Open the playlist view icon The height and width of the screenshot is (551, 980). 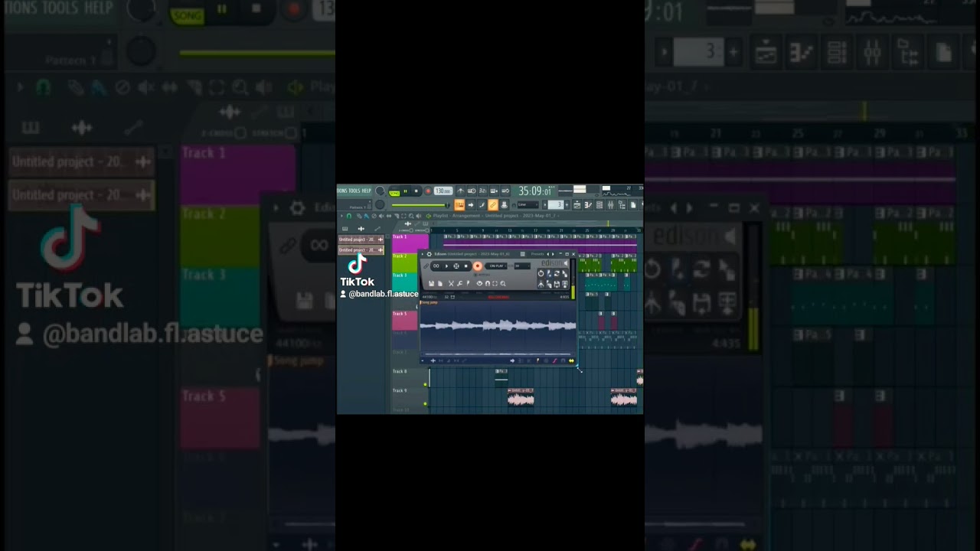[577, 205]
